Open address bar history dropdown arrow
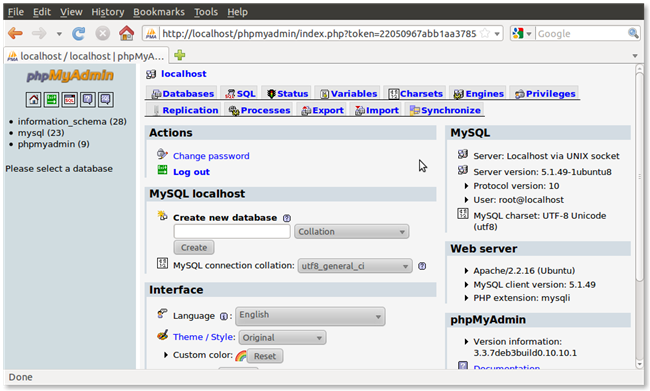 coord(497,34)
